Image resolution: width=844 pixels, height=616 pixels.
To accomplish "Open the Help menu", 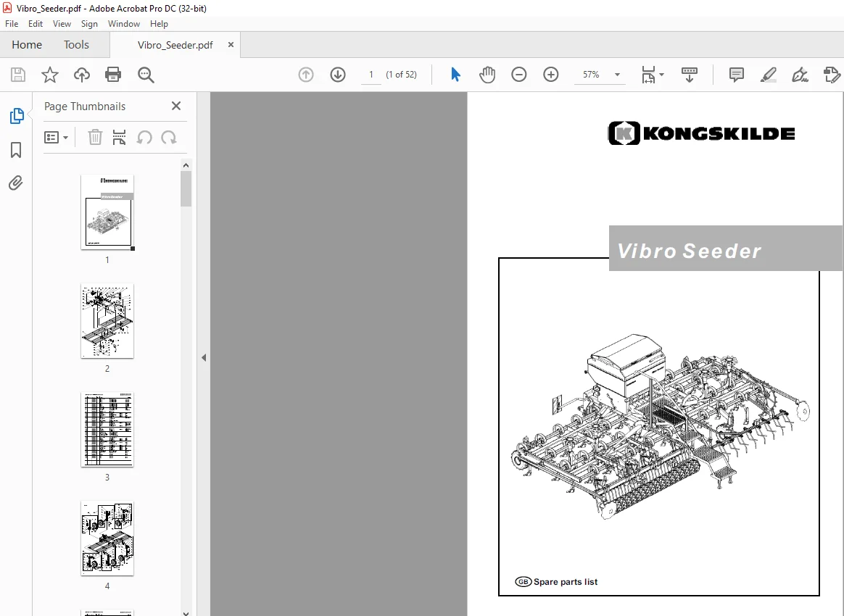I will [159, 24].
